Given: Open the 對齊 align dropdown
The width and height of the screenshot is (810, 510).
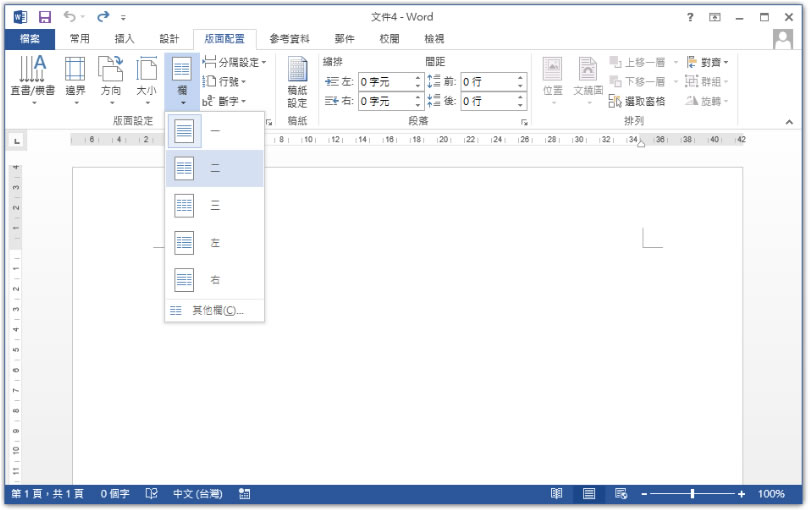Looking at the screenshot, I should (707, 63).
